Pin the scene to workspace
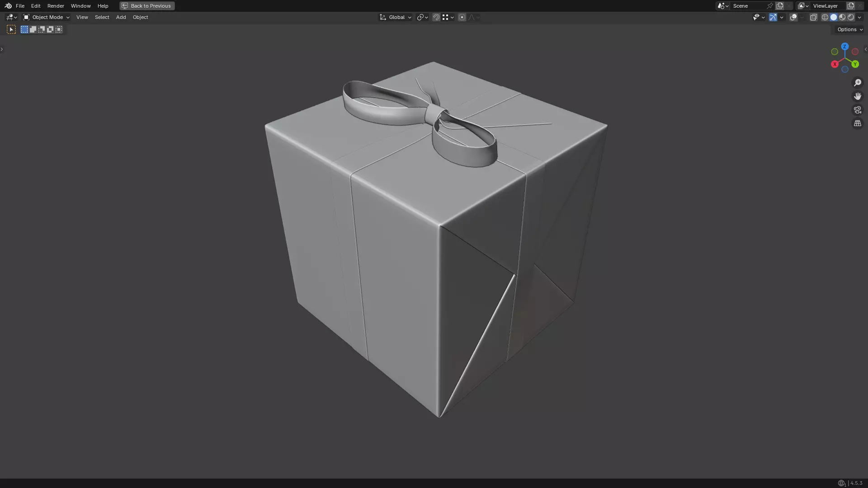The height and width of the screenshot is (488, 868). (770, 6)
